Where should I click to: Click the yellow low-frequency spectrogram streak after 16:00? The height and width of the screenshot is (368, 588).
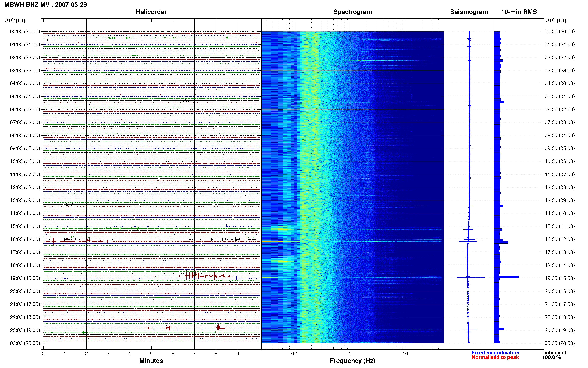click(x=272, y=241)
